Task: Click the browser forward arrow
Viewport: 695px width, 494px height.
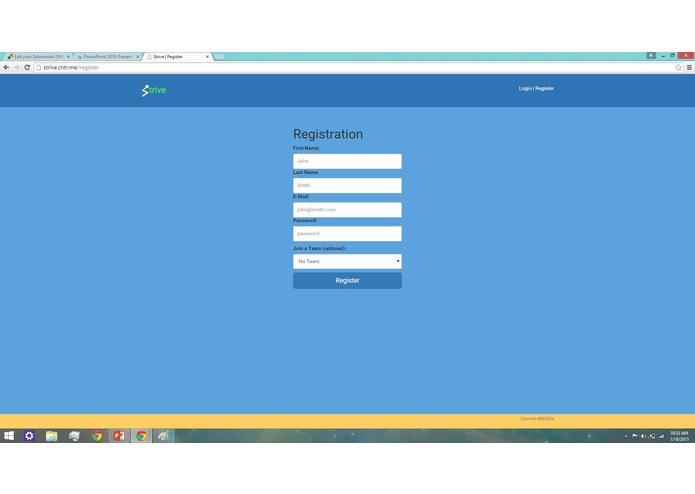Action: (16, 67)
